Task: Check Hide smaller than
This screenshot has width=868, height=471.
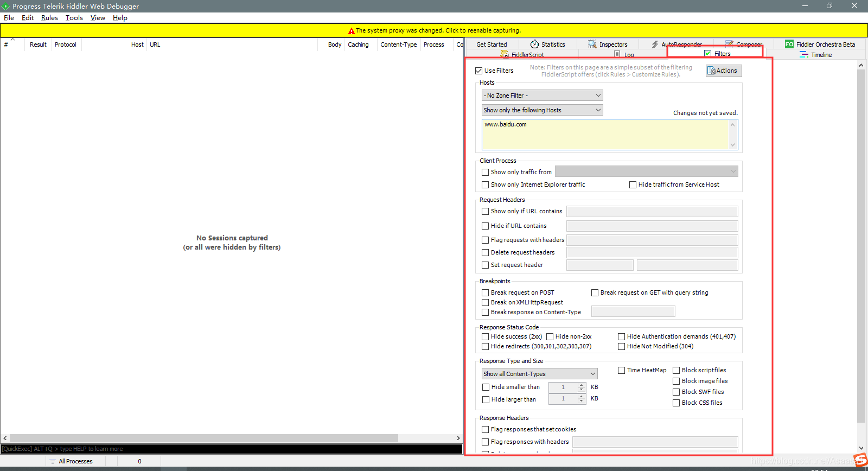Action: (486, 387)
